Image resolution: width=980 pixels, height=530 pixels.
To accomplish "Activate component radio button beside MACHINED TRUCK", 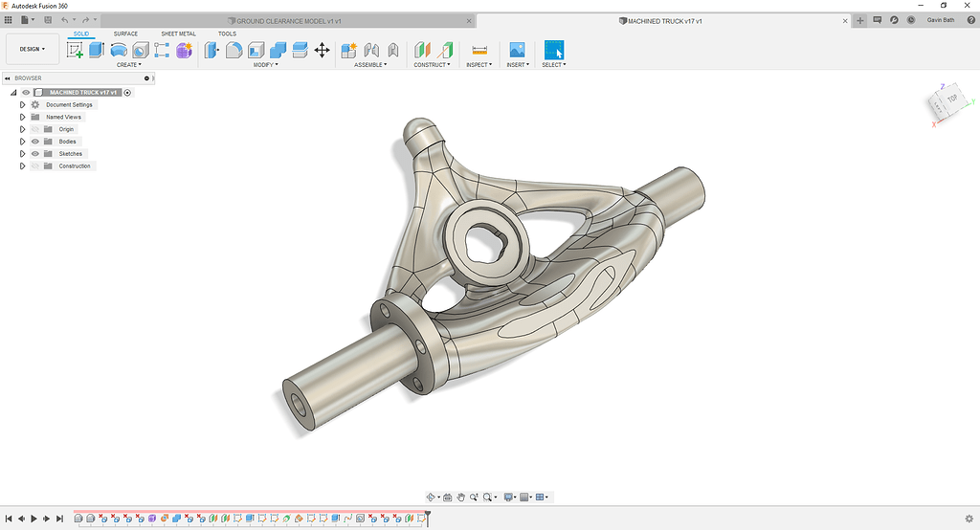I will point(127,93).
